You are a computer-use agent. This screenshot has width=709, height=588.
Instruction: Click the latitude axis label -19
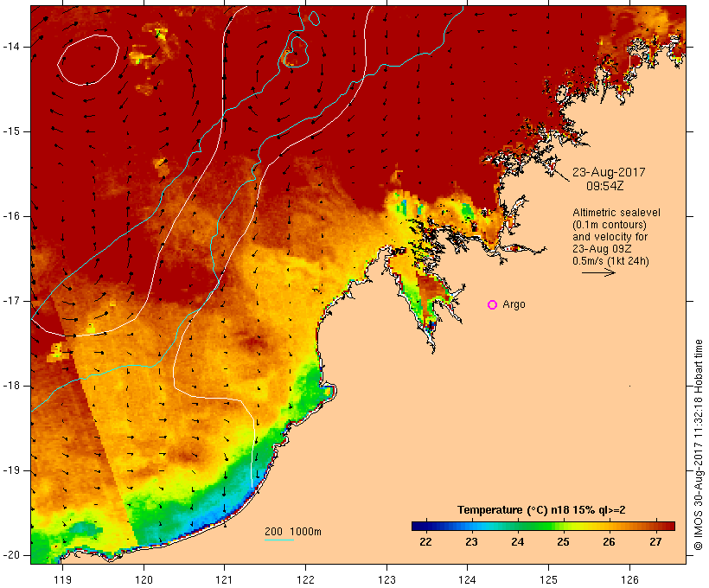[11, 470]
